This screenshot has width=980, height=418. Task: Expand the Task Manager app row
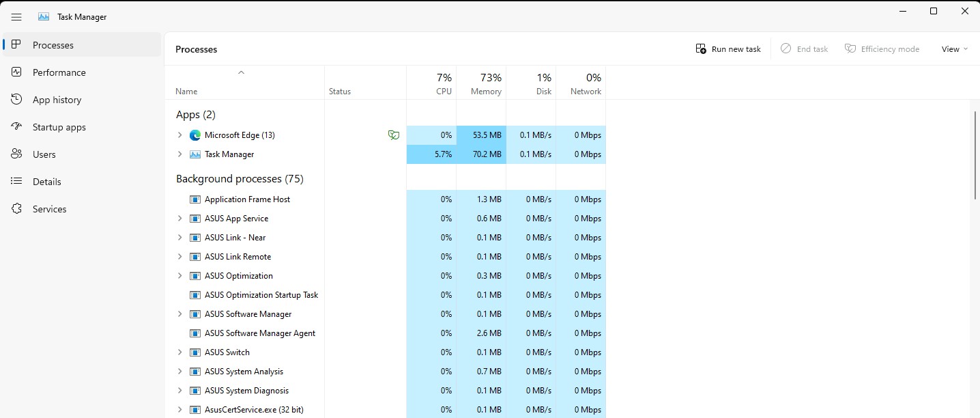(x=180, y=154)
